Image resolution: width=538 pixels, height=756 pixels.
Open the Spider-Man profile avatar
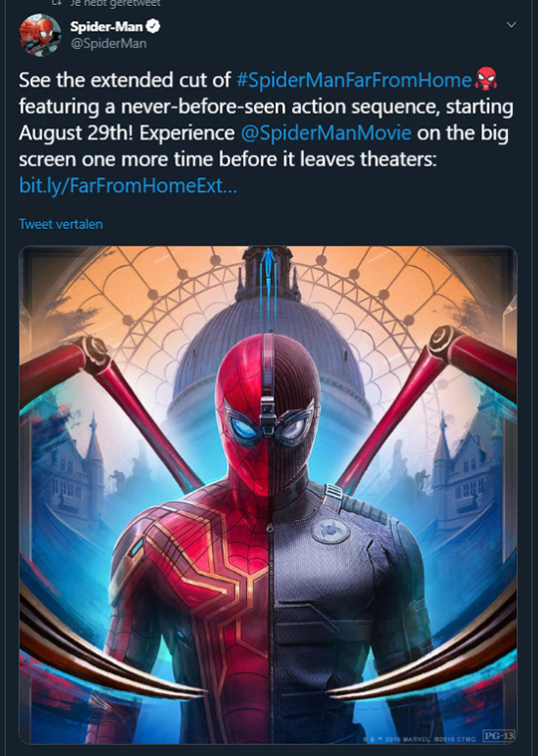tap(40, 35)
